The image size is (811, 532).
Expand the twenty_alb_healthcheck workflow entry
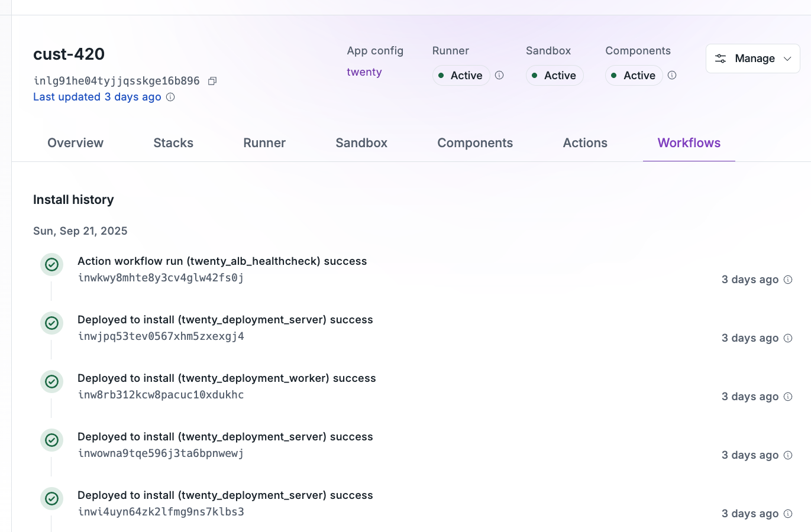[222, 261]
